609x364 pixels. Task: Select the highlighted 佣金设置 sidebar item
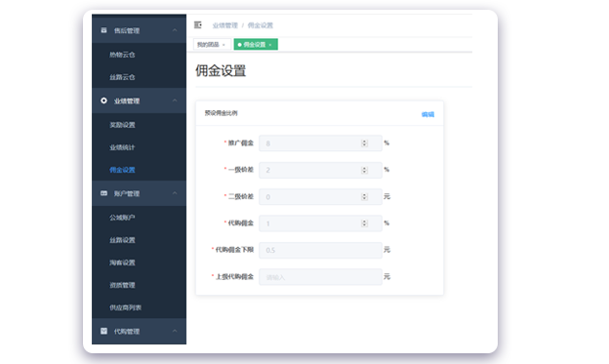click(x=122, y=170)
